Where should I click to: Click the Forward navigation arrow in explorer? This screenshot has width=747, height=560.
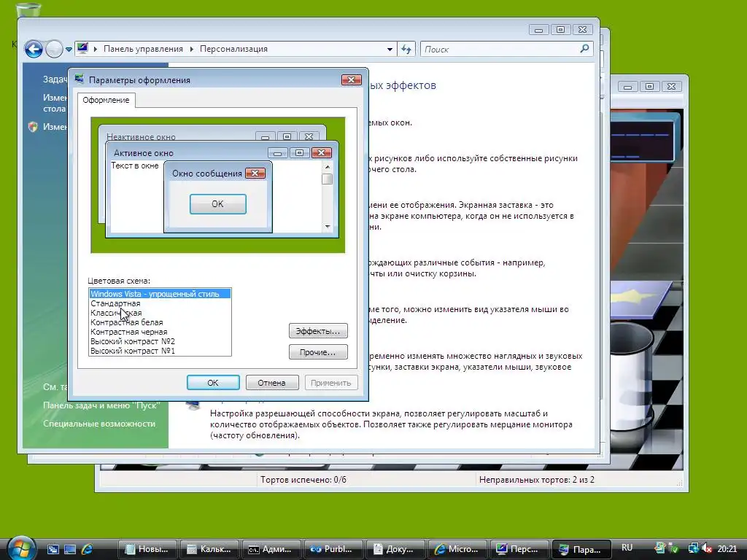[x=54, y=49]
